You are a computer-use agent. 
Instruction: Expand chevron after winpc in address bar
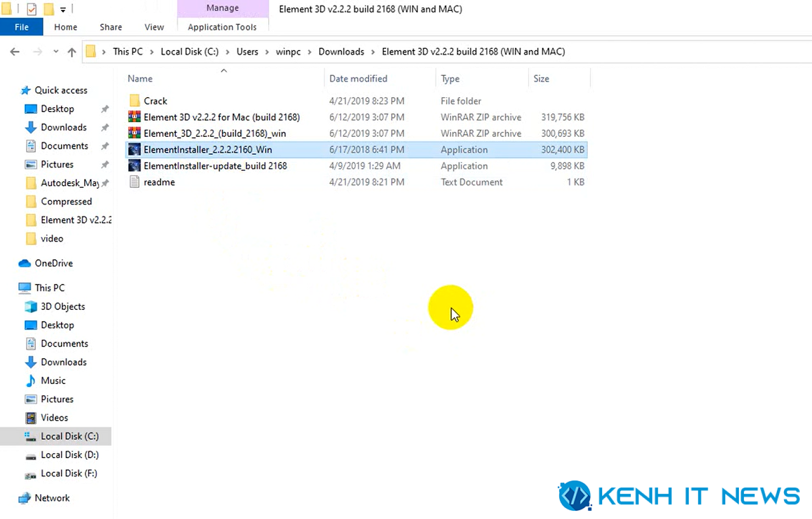(310, 52)
